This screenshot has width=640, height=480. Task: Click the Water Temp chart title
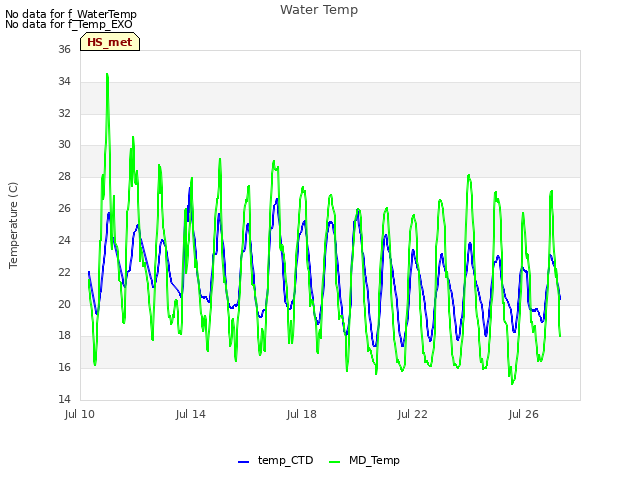point(319,10)
